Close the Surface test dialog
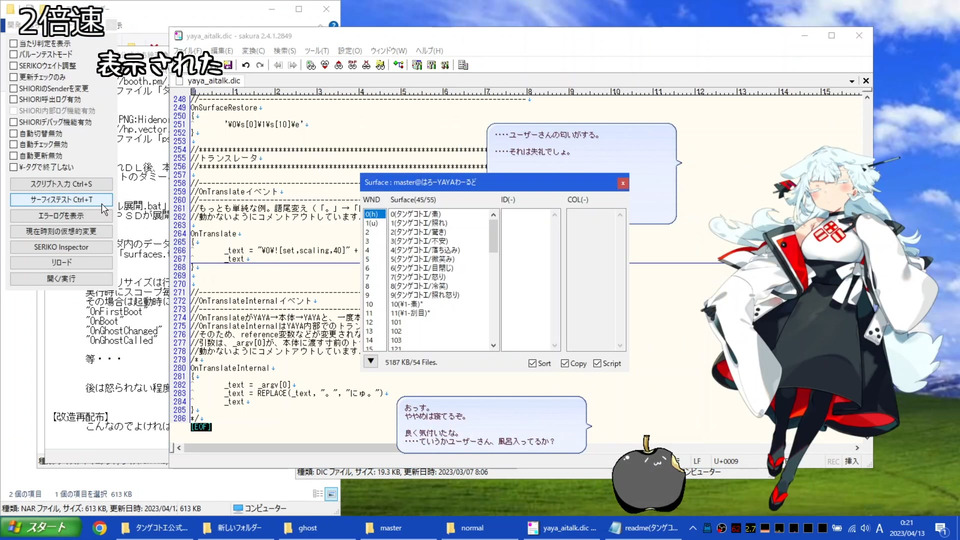The width and height of the screenshot is (960, 540). click(623, 182)
